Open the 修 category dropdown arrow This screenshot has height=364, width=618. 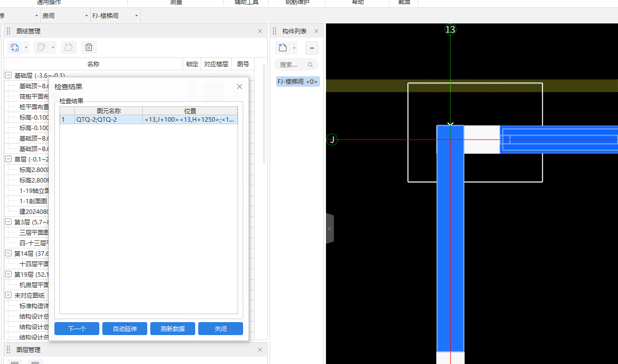click(36, 16)
